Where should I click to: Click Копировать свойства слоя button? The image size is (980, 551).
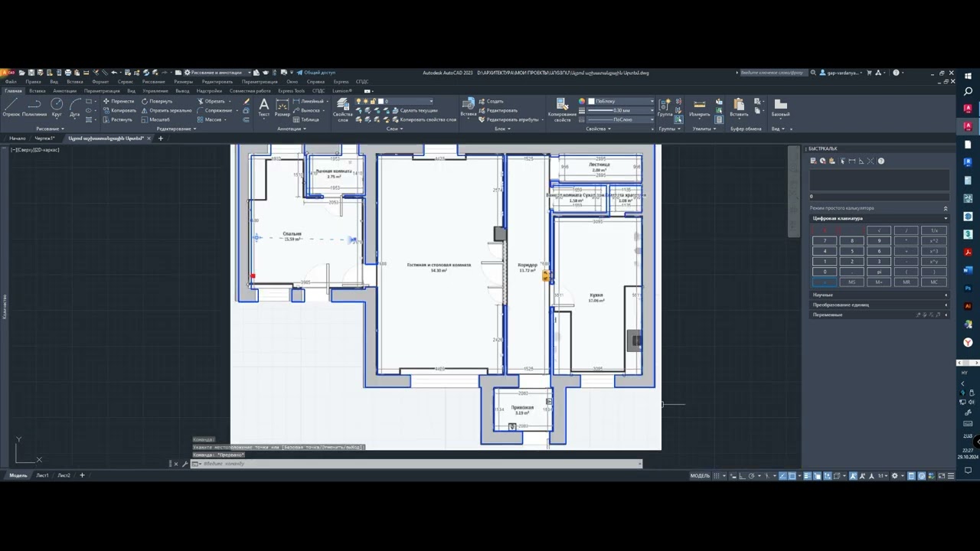(423, 119)
